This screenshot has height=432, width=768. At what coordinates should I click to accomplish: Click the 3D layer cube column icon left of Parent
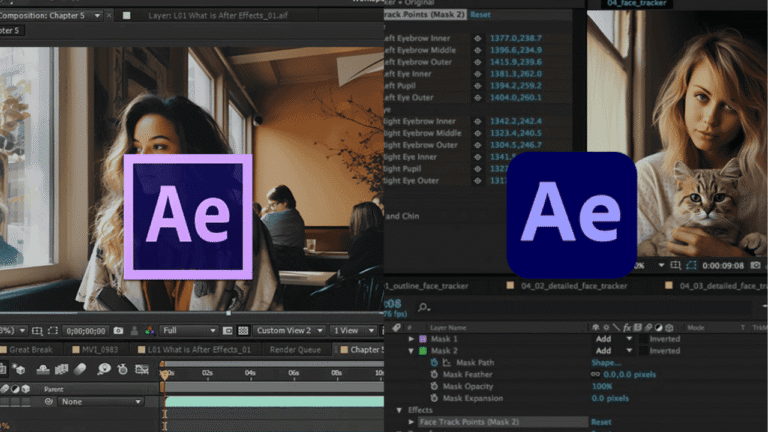click(25, 389)
